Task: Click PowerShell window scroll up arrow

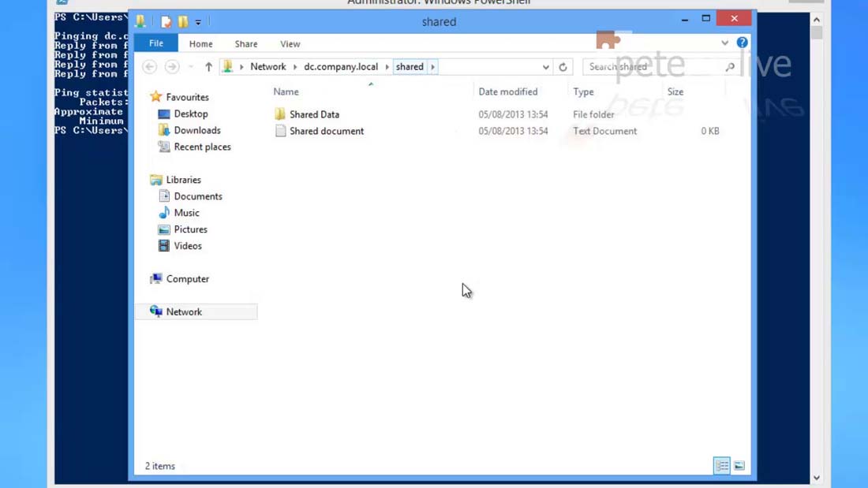Action: click(x=817, y=20)
